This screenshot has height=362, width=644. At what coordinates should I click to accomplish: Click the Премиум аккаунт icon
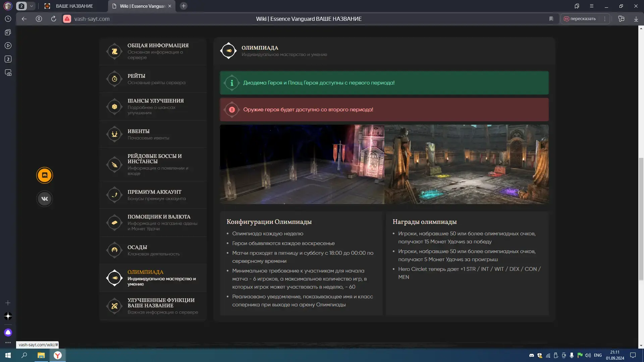[114, 195]
